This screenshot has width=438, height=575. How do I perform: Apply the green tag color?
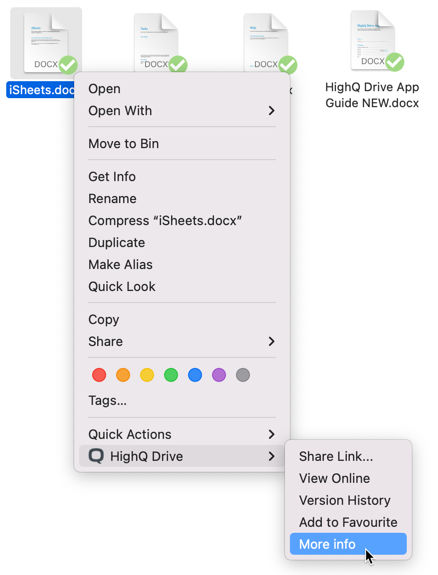click(x=171, y=375)
